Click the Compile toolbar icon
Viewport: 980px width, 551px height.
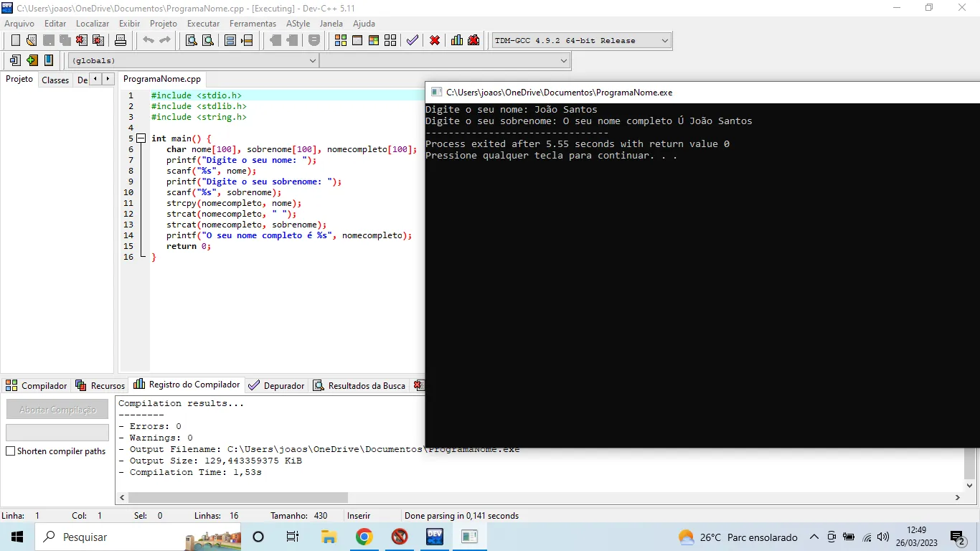tap(340, 40)
